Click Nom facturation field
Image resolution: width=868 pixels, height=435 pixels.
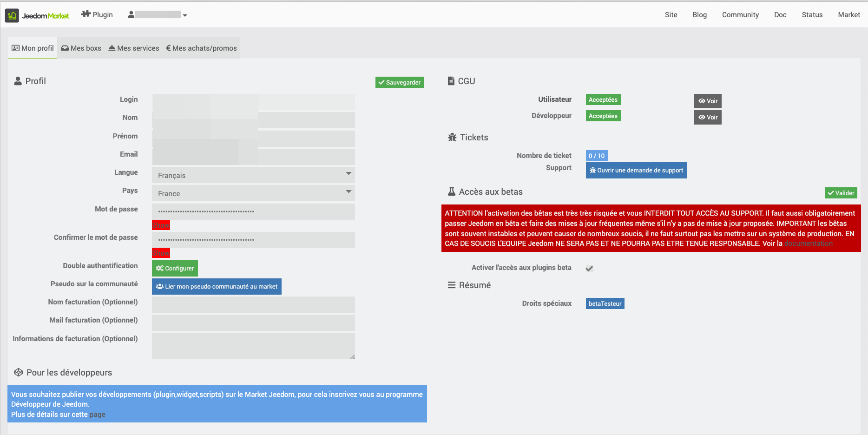(253, 304)
